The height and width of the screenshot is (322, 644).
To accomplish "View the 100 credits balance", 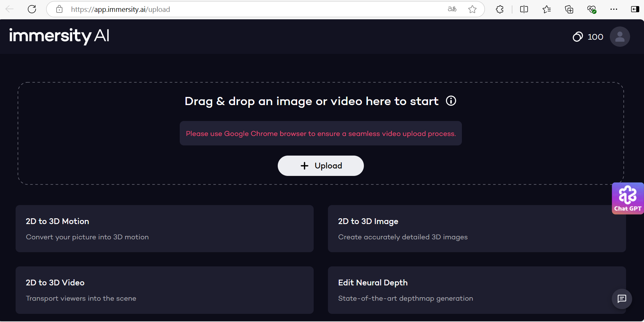I will point(596,37).
